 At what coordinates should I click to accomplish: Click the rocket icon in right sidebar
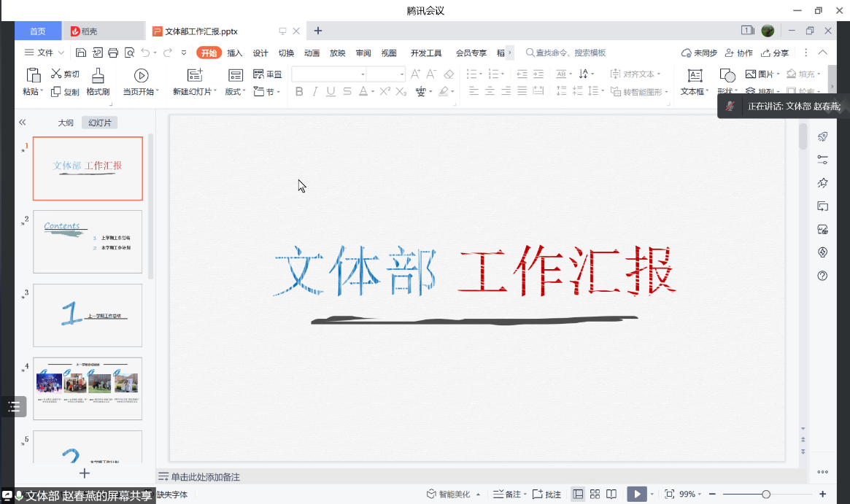[x=822, y=136]
